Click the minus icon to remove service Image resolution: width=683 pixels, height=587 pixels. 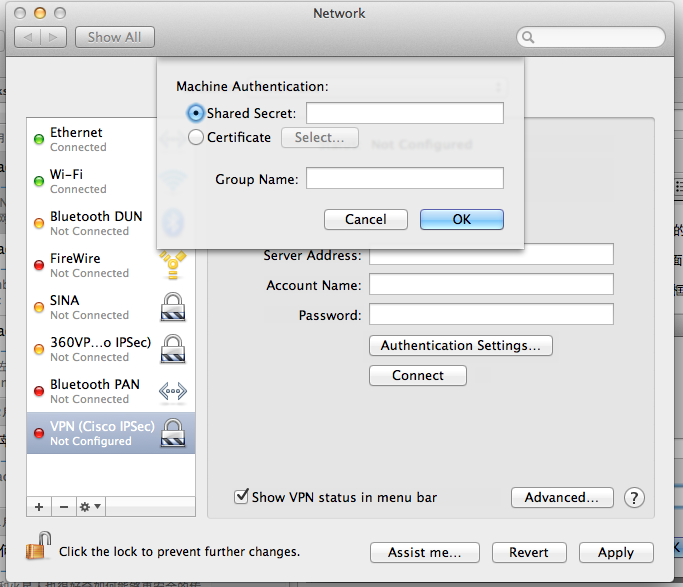tap(63, 507)
